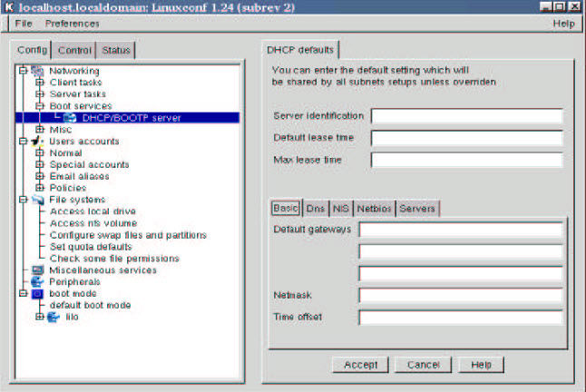
Task: Collapse the Networking tree node
Action: coord(24,70)
